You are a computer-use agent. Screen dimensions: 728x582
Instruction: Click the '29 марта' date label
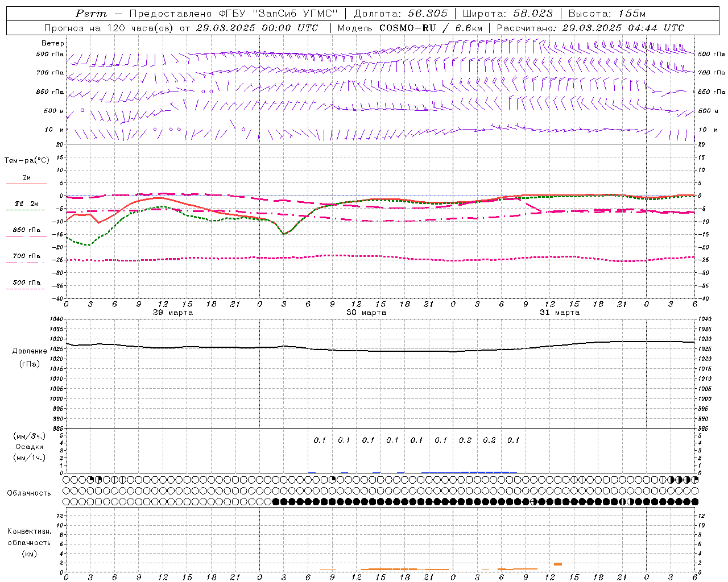pos(173,313)
